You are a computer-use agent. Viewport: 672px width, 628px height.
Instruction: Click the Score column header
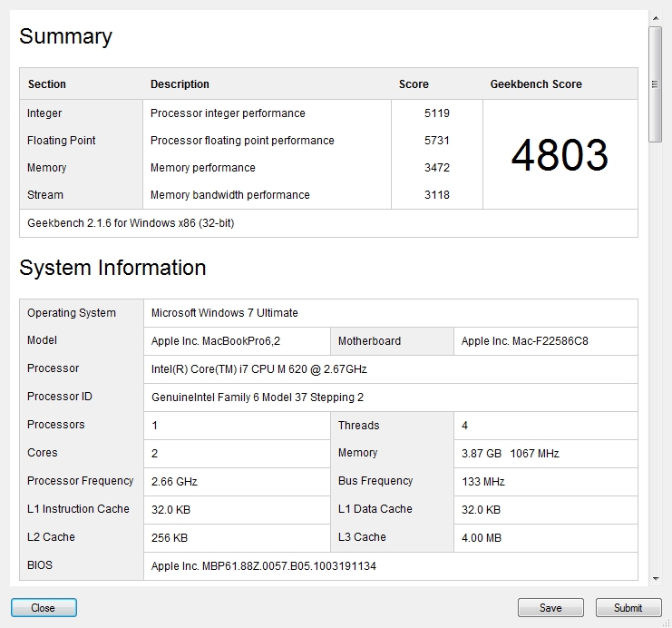click(414, 84)
